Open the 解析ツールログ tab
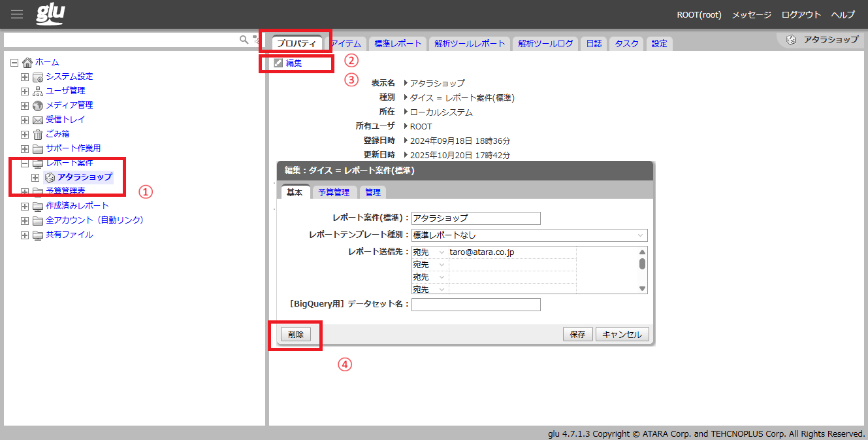The height and width of the screenshot is (440, 868). [x=545, y=44]
